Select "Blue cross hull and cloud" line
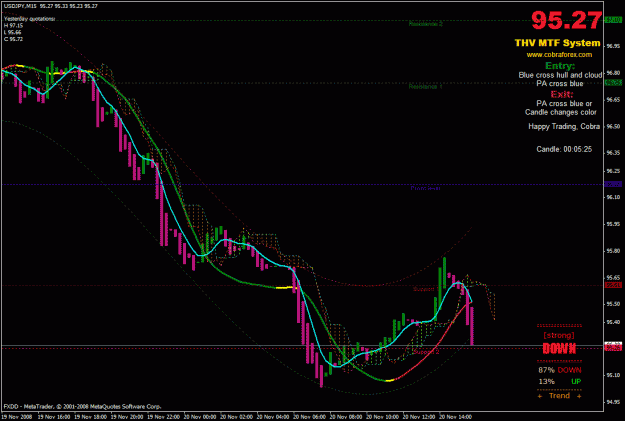This screenshot has width=625, height=421. pos(560,75)
